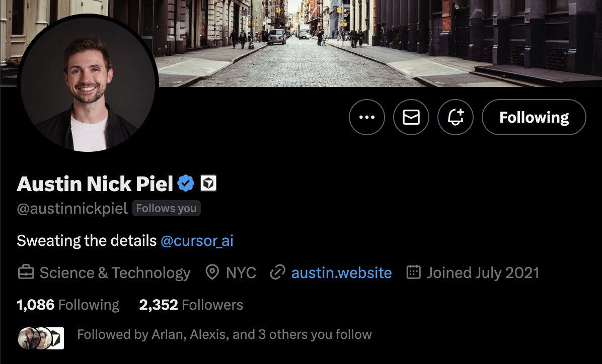Toggle the Following button to unfollow
Viewport: 602px width, 364px height.
point(534,117)
